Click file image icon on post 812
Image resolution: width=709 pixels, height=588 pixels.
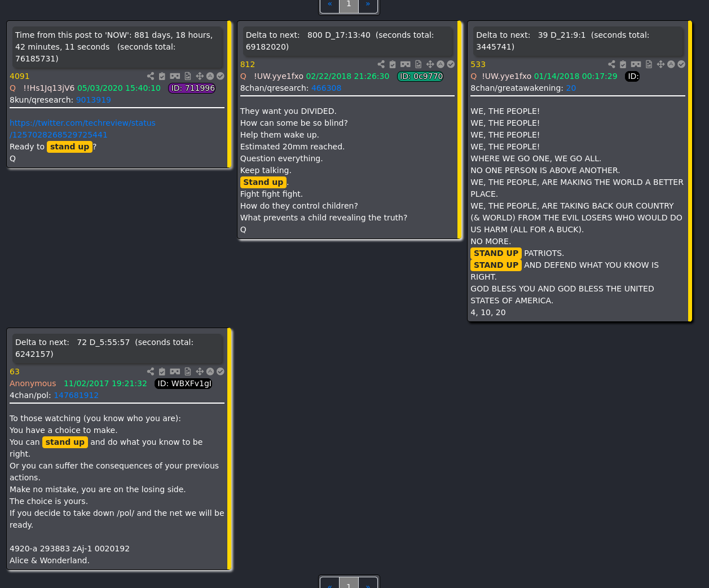(418, 64)
